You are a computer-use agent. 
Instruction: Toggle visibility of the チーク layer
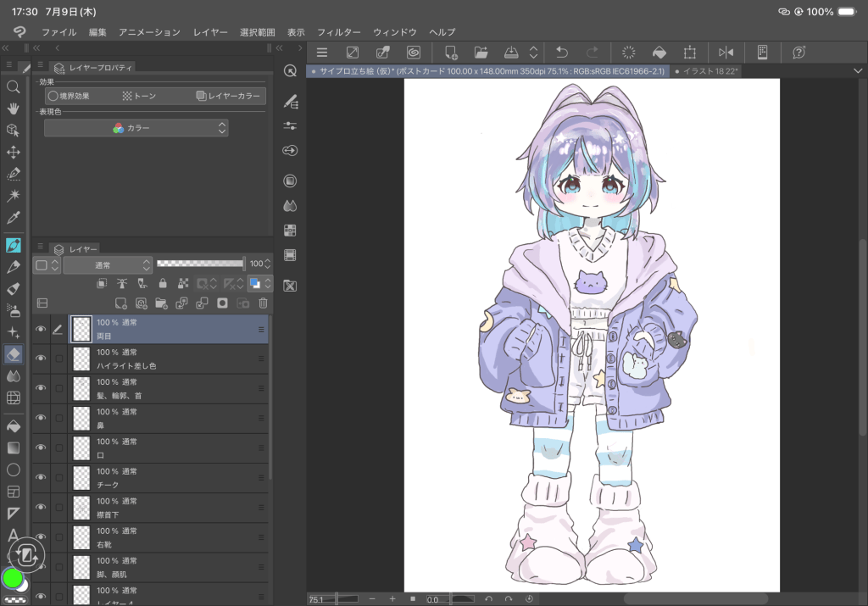click(x=41, y=478)
